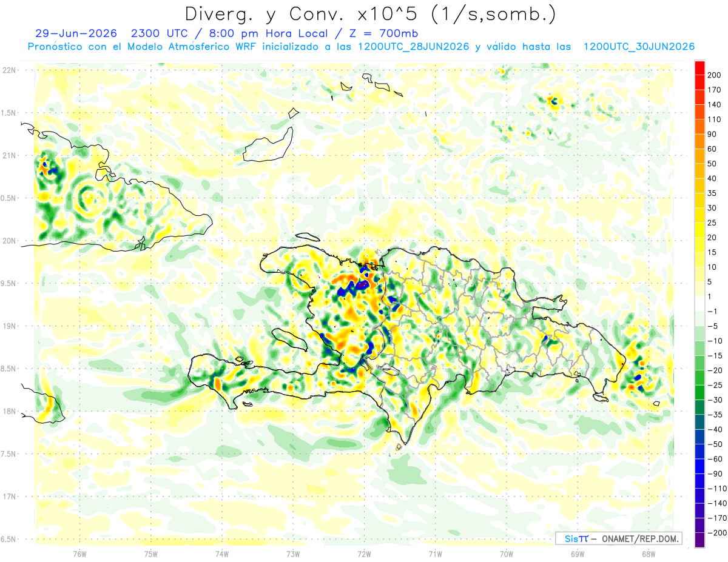Click the 0.5N latitude label

click(9, 198)
